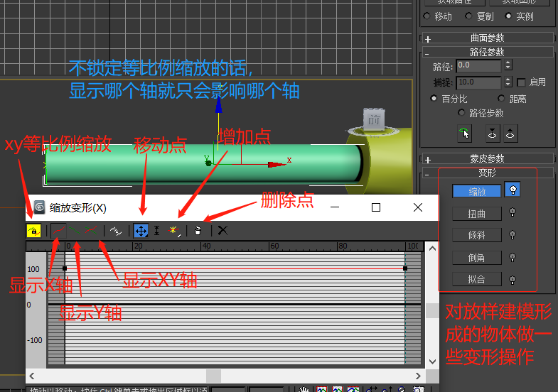The width and height of the screenshot is (558, 392).
Task: Toggle the lightbulb next to 缩放
Action: (x=513, y=190)
